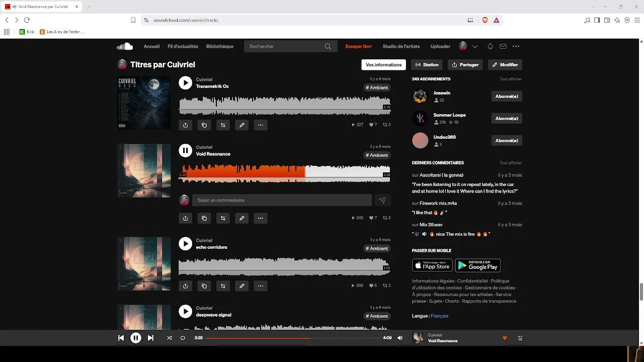This screenshot has width=644, height=362.
Task: Seek within the Transmetrik Ox waveform
Action: 284,106
